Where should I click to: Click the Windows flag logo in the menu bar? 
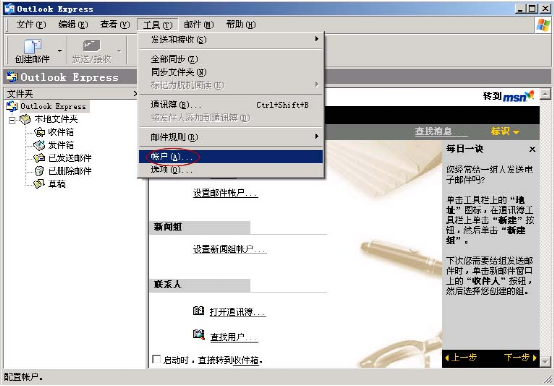543,25
